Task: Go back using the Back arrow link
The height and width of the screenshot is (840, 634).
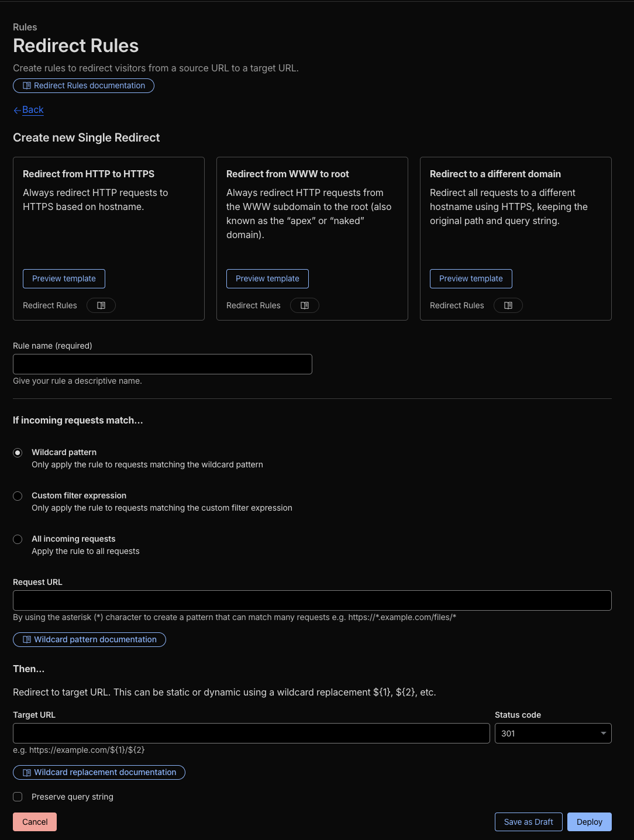Action: click(x=29, y=110)
